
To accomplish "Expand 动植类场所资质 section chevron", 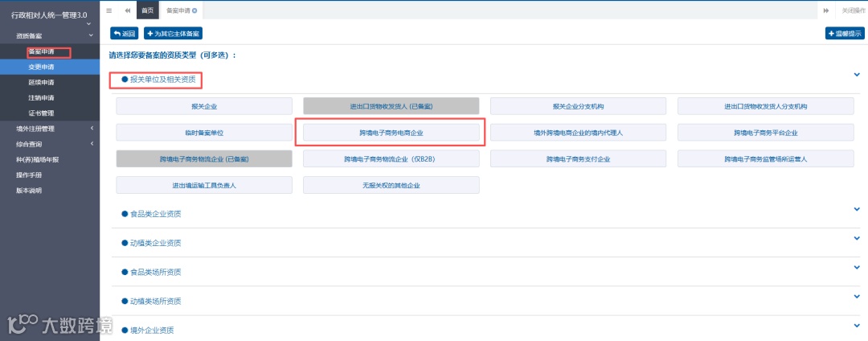I will 857,296.
